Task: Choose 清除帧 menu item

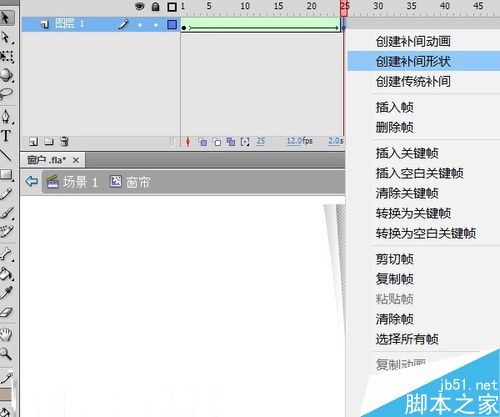Action: coord(395,319)
